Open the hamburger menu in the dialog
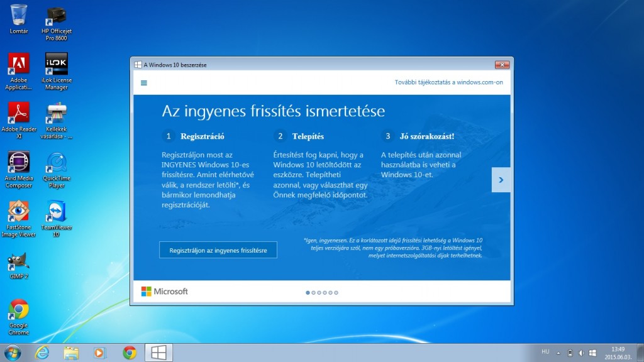644x362 pixels. tap(144, 82)
